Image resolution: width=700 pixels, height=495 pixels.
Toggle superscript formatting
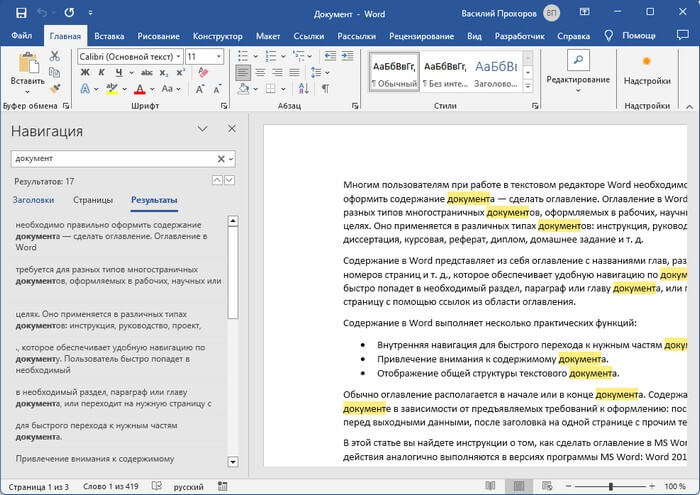click(x=181, y=72)
